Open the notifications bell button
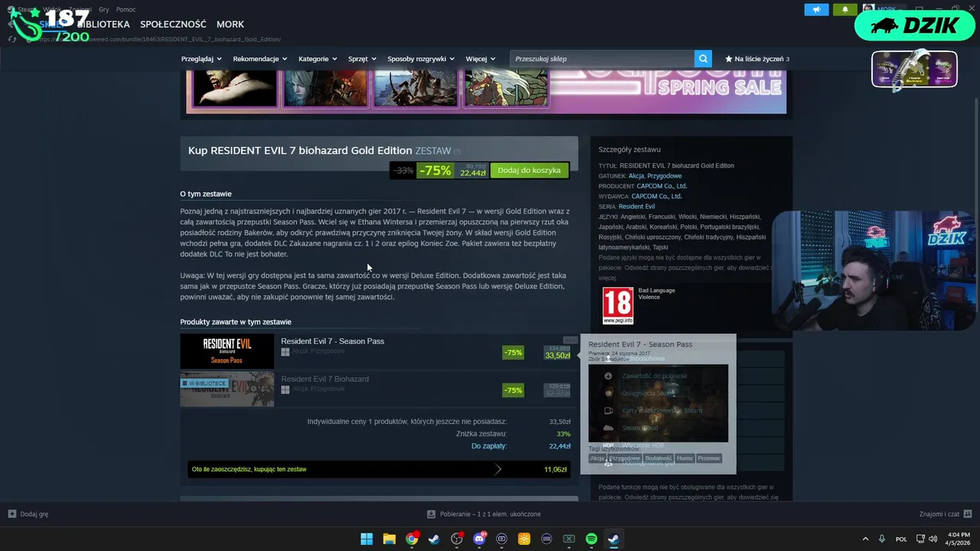 [x=845, y=10]
